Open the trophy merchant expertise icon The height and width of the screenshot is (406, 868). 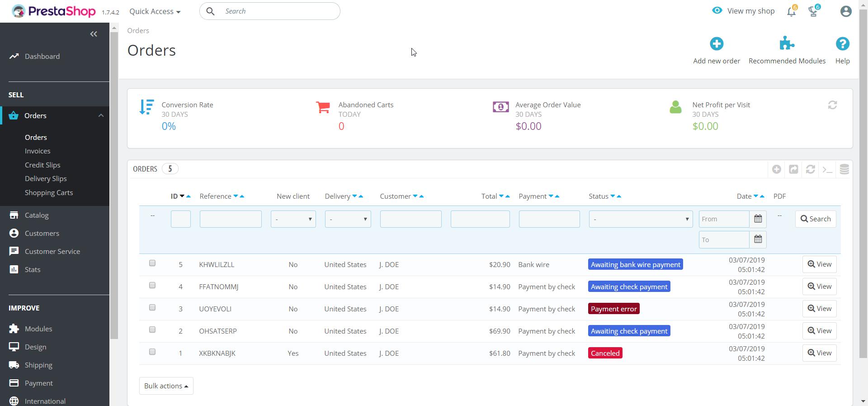813,11
